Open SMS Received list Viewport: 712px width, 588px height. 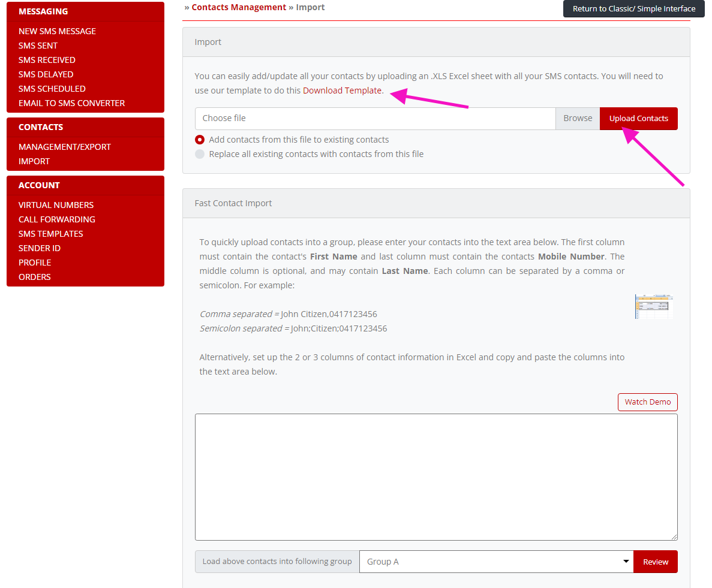click(x=47, y=60)
